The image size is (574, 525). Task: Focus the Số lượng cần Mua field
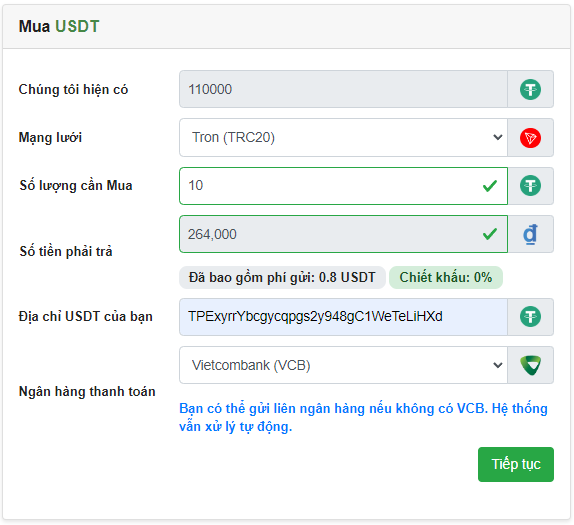click(343, 186)
